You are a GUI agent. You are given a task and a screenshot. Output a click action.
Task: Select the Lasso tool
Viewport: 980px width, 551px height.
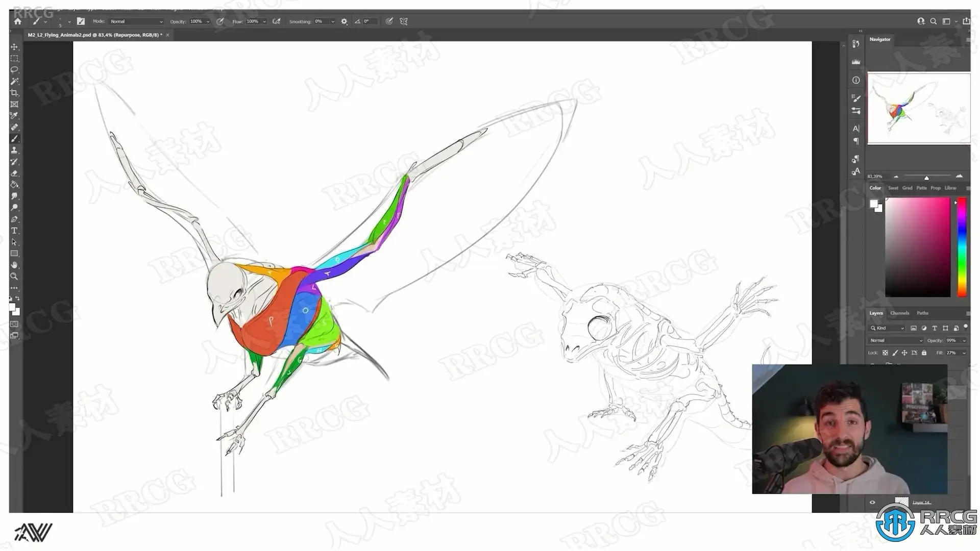[14, 70]
